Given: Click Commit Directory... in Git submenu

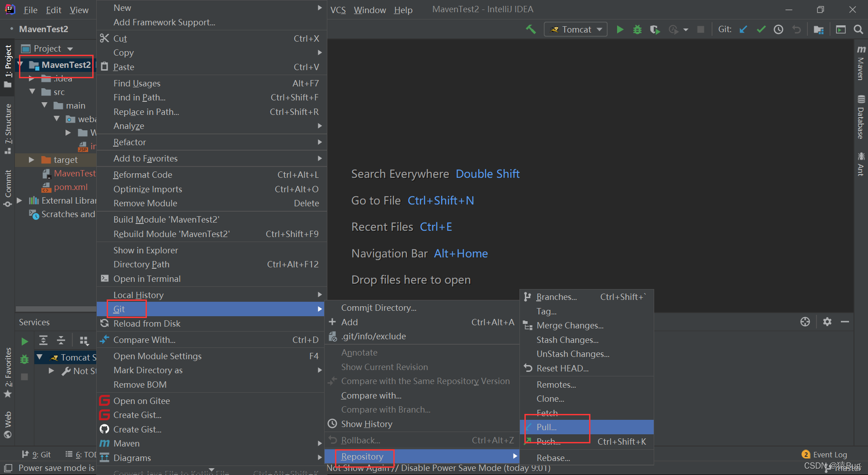Looking at the screenshot, I should 422,308.
